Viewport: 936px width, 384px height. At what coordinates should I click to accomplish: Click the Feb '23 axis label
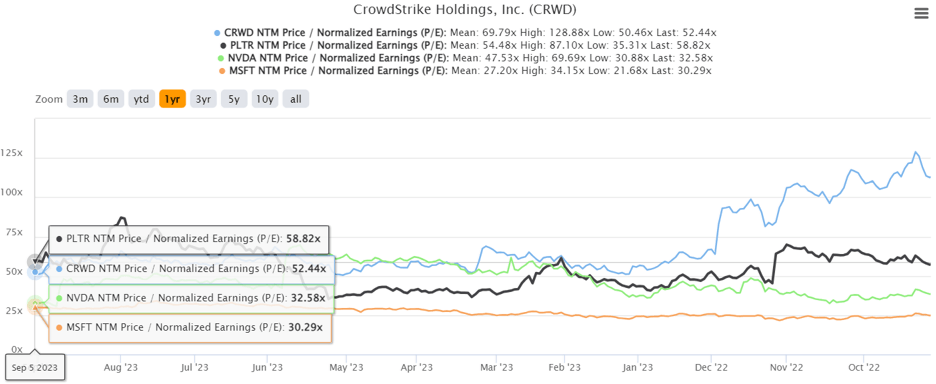565,367
